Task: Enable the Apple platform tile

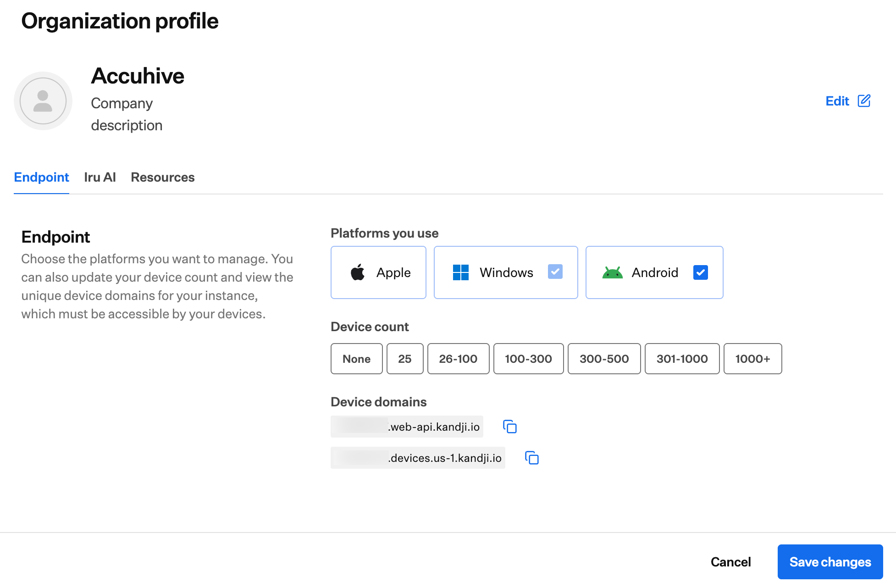Action: (378, 272)
